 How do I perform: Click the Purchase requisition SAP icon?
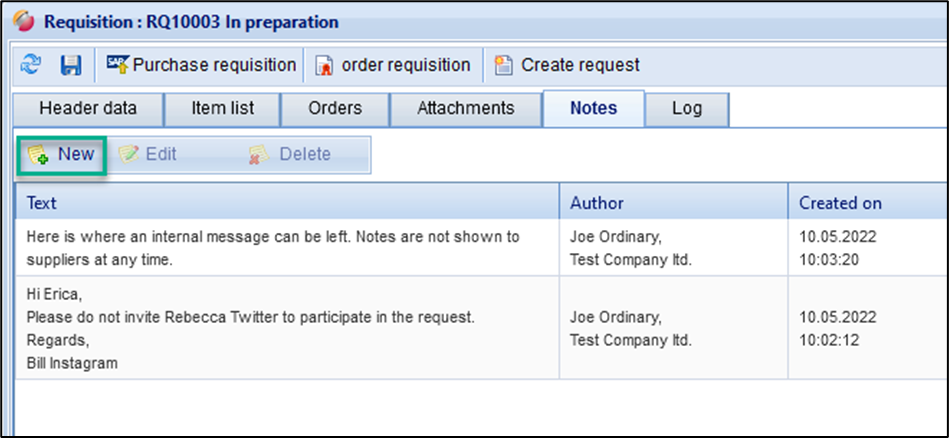(118, 65)
